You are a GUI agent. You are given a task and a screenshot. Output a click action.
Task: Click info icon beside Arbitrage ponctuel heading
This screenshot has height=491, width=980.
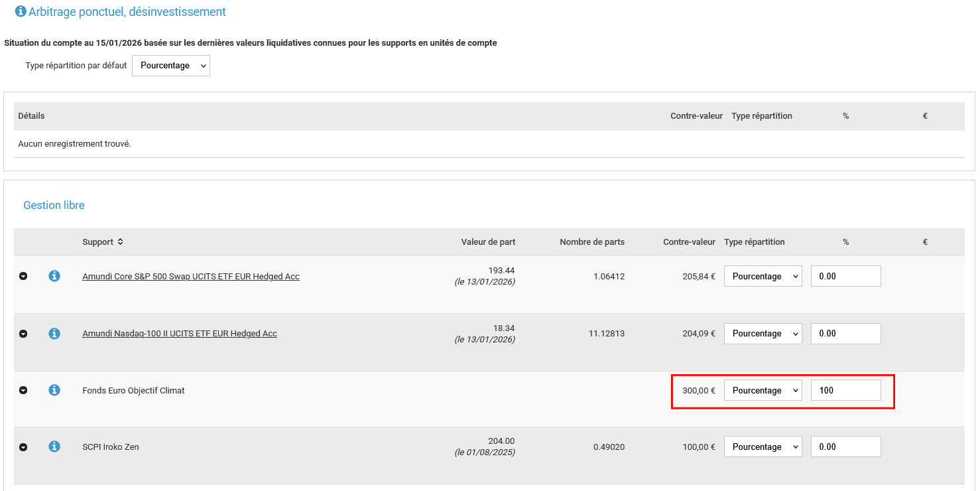(21, 11)
